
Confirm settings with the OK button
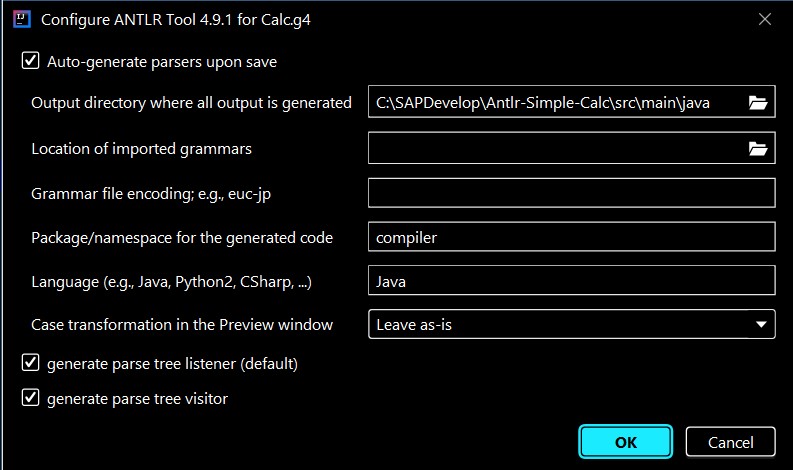626,442
